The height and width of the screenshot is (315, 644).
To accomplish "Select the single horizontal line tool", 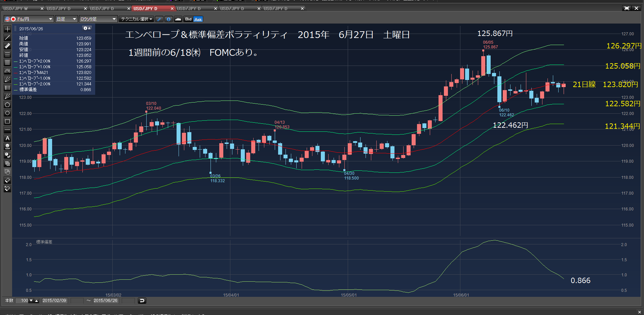I will pyautogui.click(x=7, y=130).
